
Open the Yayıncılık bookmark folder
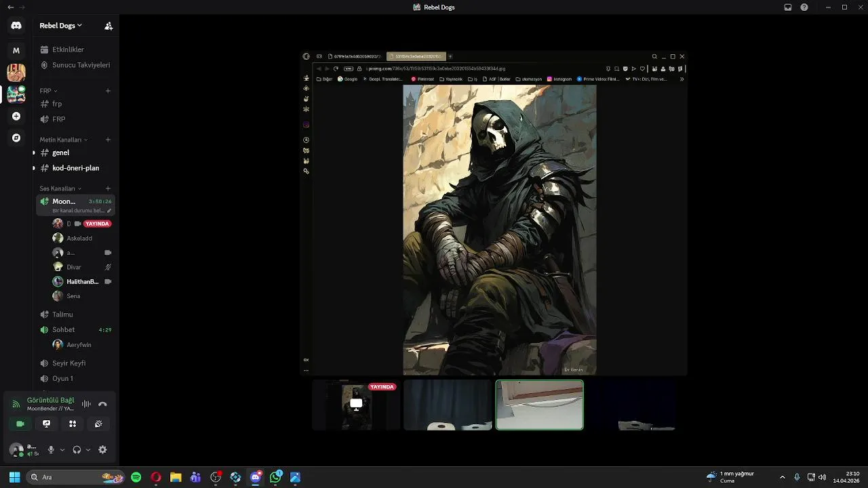[451, 79]
